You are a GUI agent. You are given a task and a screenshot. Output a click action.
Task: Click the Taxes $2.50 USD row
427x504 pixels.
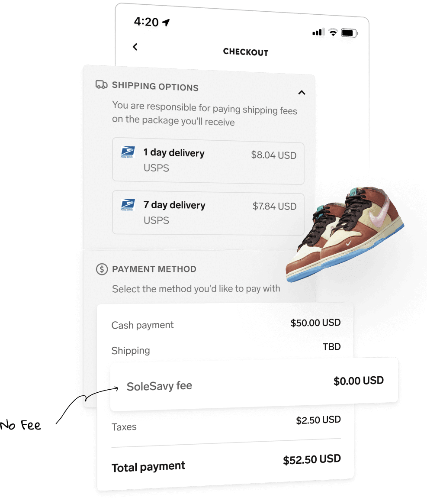tap(226, 423)
